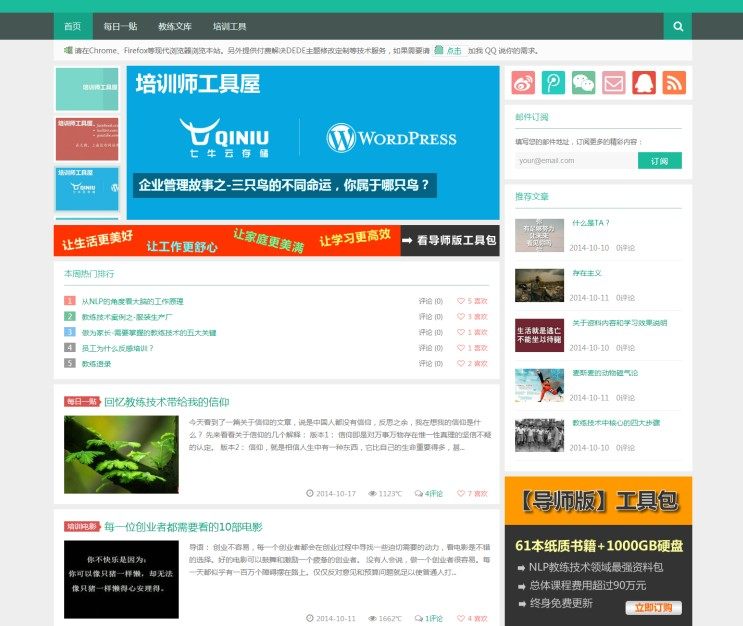
Task: Click the teal Tencent Weibo icon
Action: click(x=553, y=83)
